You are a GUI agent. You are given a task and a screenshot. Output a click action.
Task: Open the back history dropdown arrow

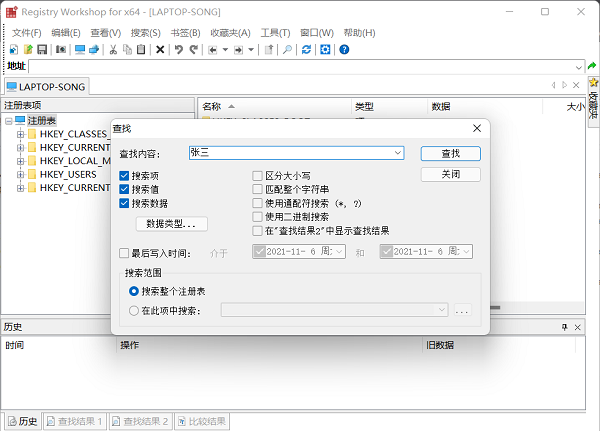point(225,50)
